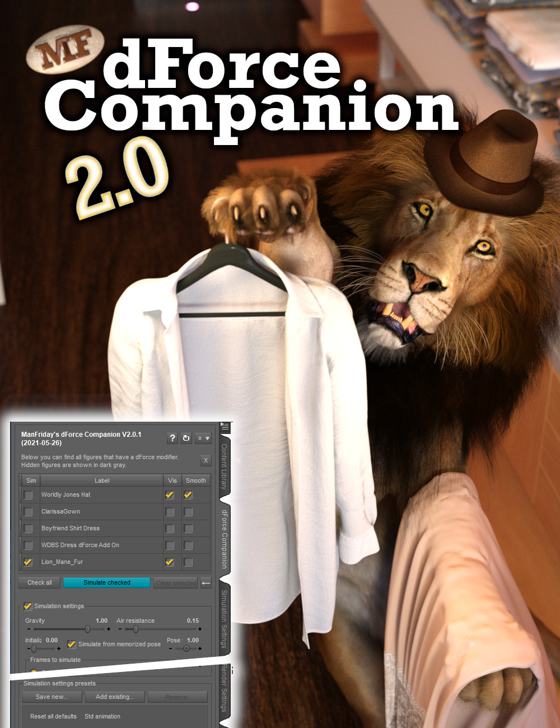The height and width of the screenshot is (728, 560).
Task: Toggle the Simulation settings checkbox
Action: [x=27, y=606]
